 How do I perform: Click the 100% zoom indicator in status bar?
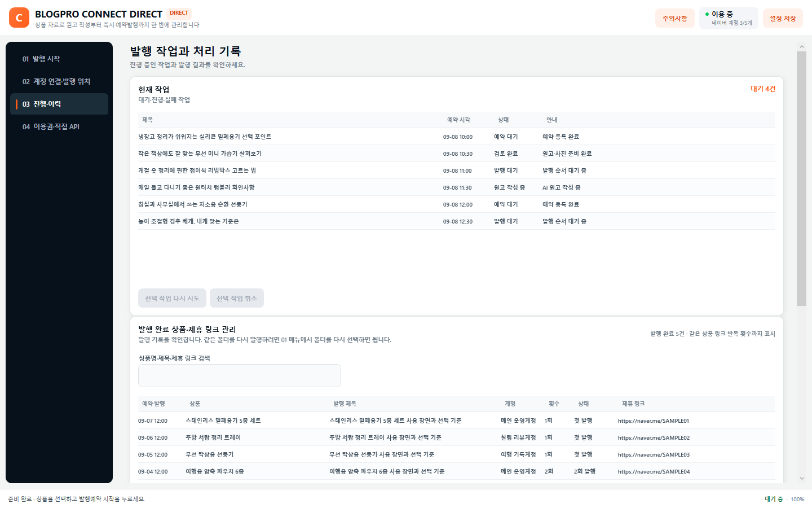click(x=797, y=499)
